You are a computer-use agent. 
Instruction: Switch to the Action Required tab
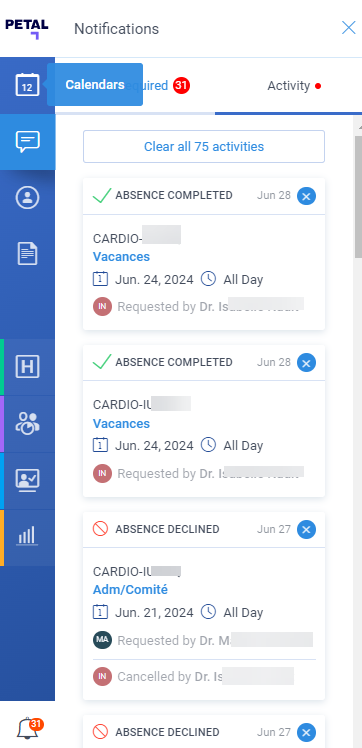pos(135,86)
